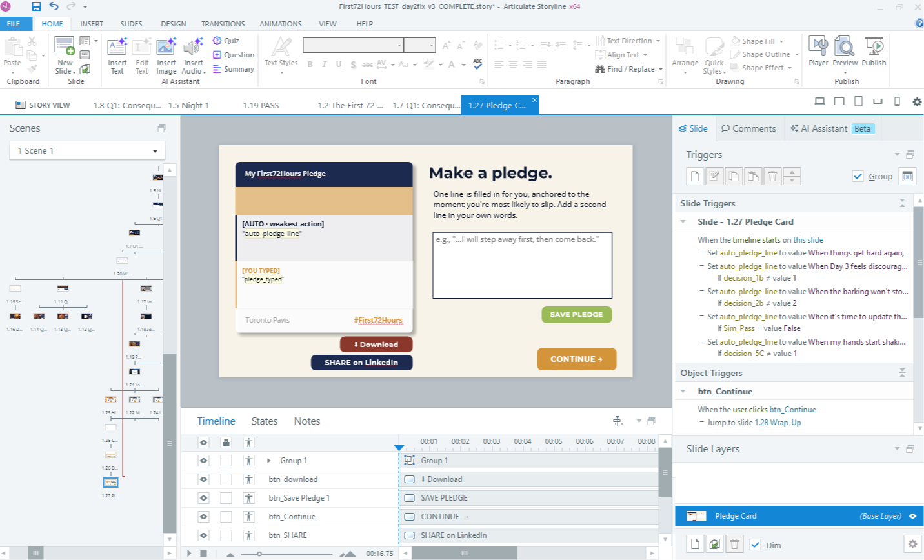Select SHARE on LinkedIn button
Viewport: 924px width, 560px height.
361,363
